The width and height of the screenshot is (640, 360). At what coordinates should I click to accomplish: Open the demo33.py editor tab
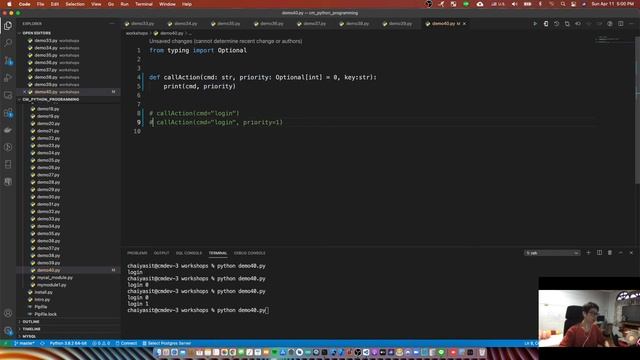[143, 24]
